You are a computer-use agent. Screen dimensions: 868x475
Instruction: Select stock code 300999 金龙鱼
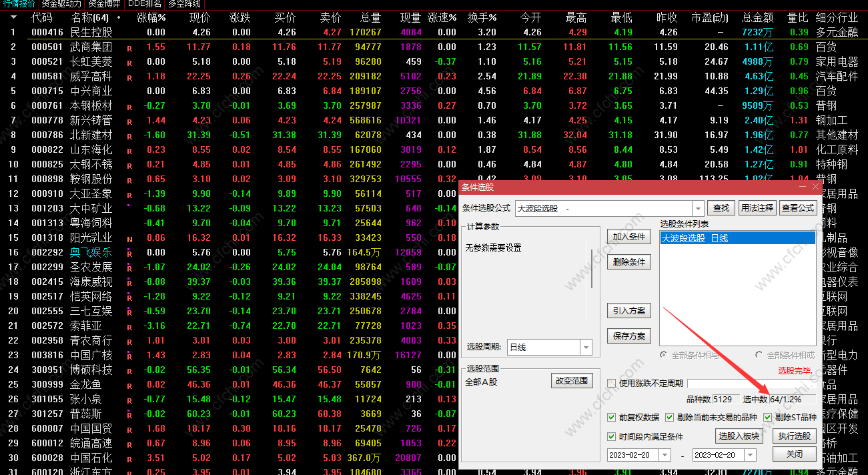47,384
